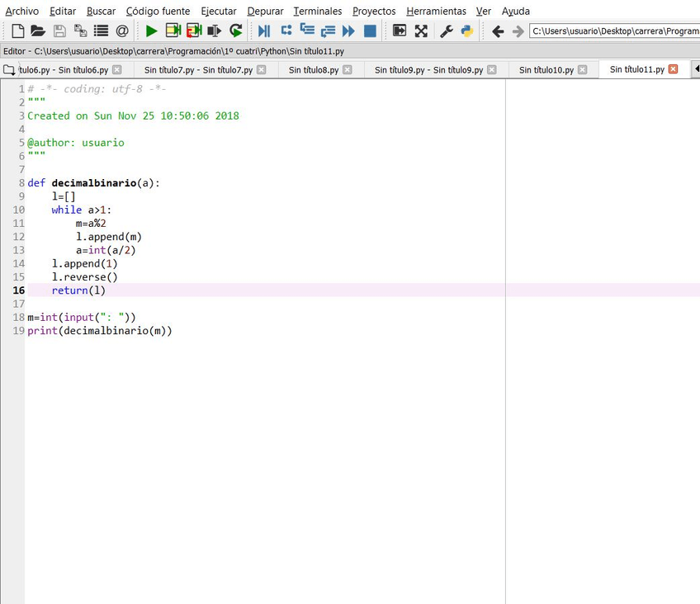
Task: Open Preferences with the wrench icon
Action: (447, 31)
